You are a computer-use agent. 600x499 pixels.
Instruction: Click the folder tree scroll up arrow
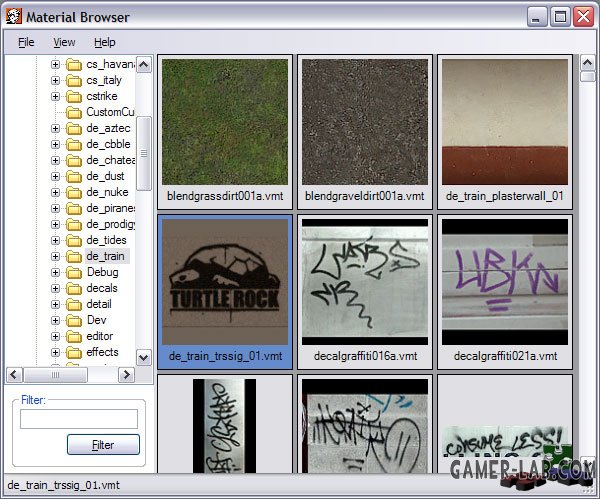pos(144,65)
